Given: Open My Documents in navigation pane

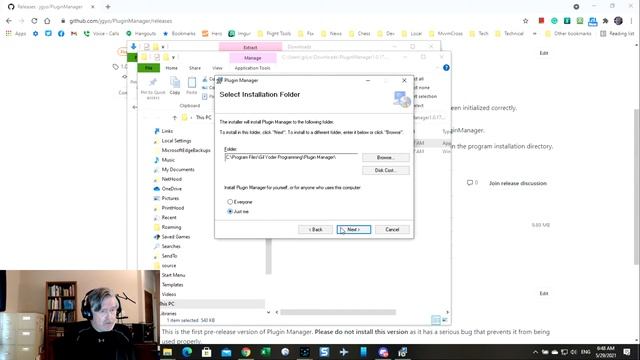Looking at the screenshot, I should click(178, 169).
